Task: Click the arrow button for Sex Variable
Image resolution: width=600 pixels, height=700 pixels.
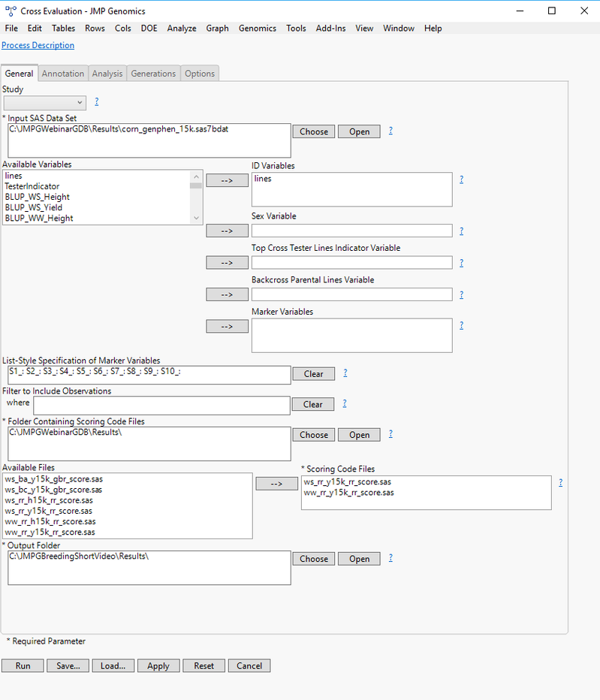Action: [227, 231]
